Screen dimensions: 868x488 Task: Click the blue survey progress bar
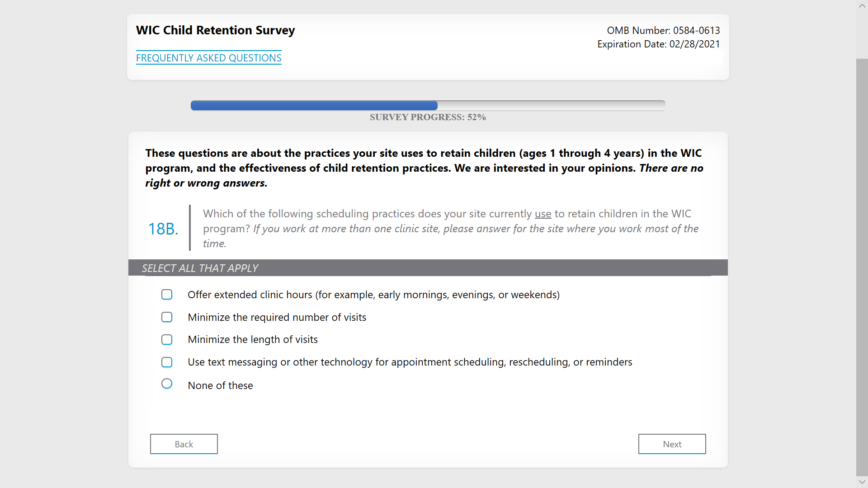click(x=314, y=106)
